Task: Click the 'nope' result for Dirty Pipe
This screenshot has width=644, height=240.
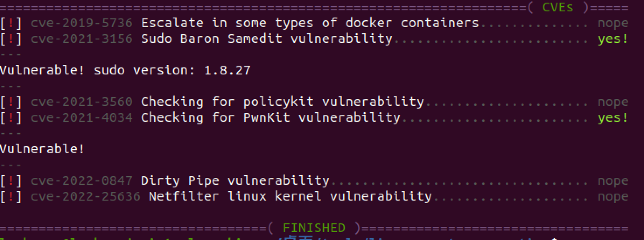Action: pos(613,180)
